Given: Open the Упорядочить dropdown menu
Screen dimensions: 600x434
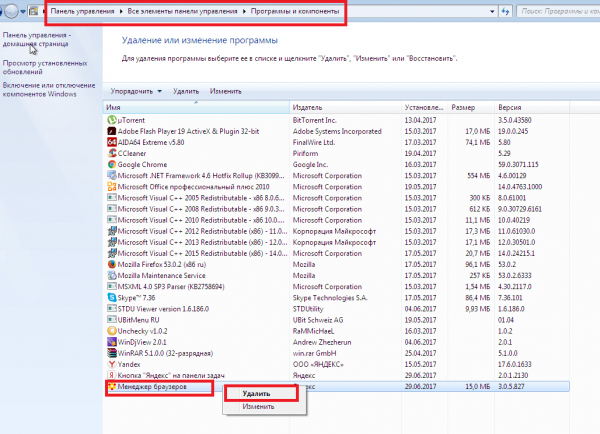Looking at the screenshot, I should point(136,90).
